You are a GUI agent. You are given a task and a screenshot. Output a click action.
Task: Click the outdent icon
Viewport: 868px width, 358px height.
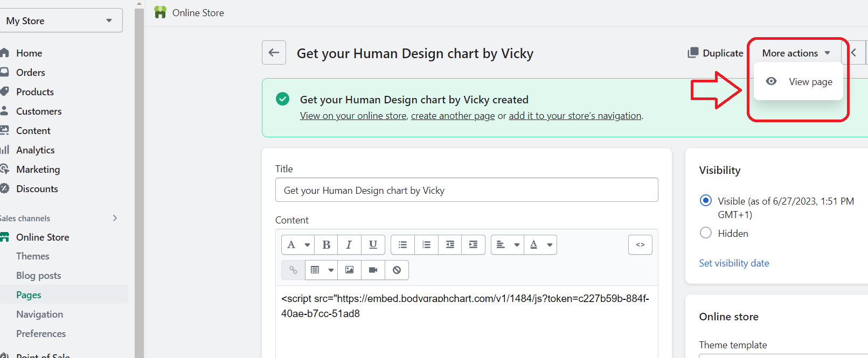(450, 245)
